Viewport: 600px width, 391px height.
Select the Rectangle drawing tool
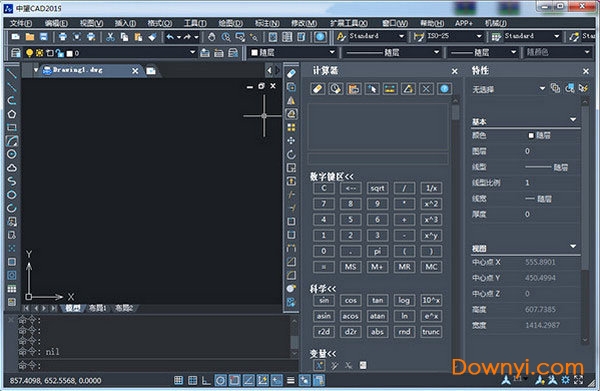pyautogui.click(x=11, y=127)
